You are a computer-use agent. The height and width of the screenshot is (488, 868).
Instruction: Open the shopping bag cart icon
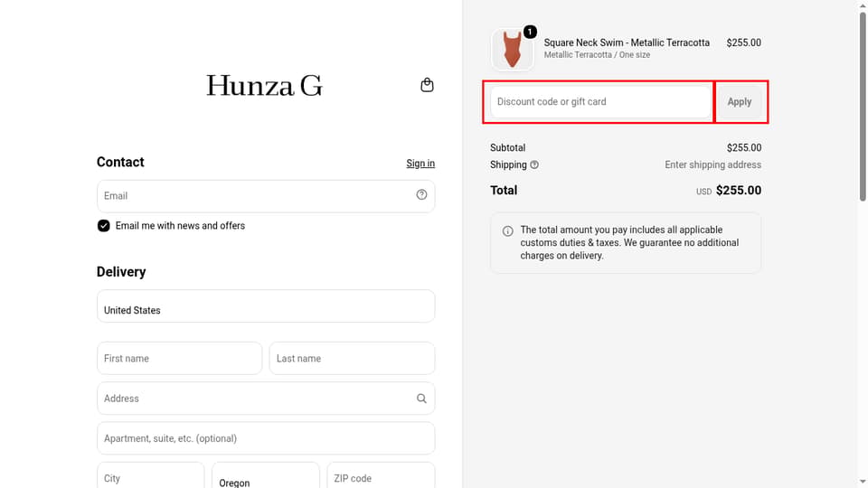coord(427,85)
